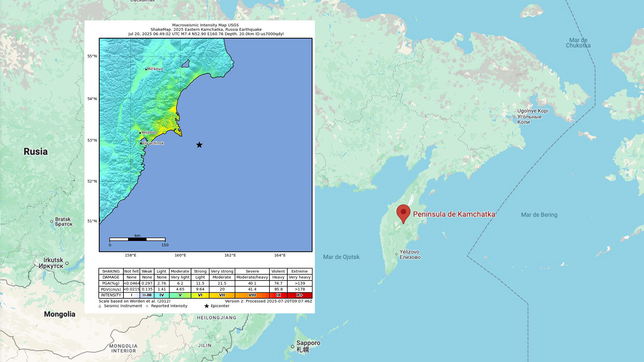Click the Mil'kovo city dot marker
The width and height of the screenshot is (644, 362).
146,69
